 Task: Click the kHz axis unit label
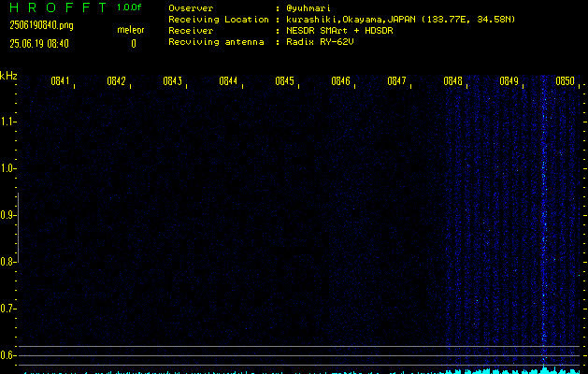tap(8, 76)
